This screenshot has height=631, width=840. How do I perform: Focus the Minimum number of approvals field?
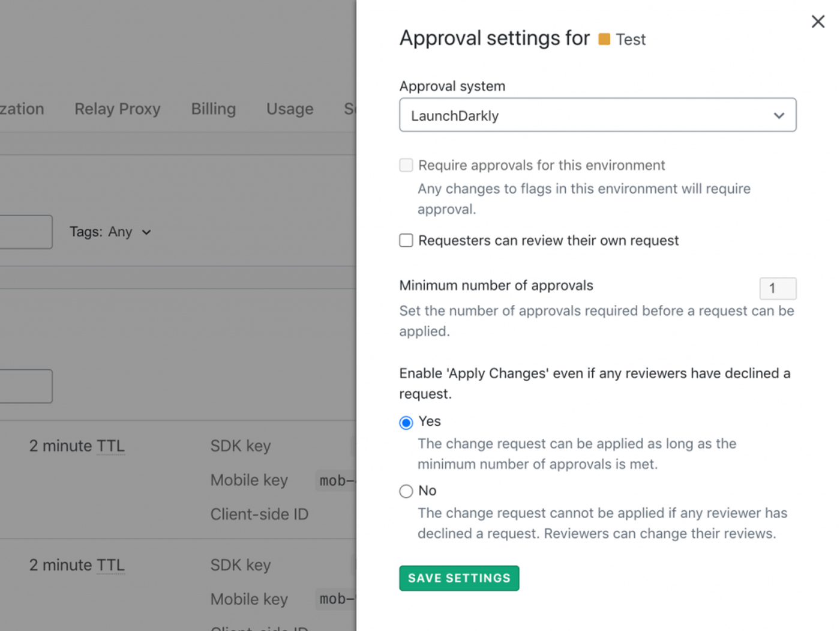(777, 289)
